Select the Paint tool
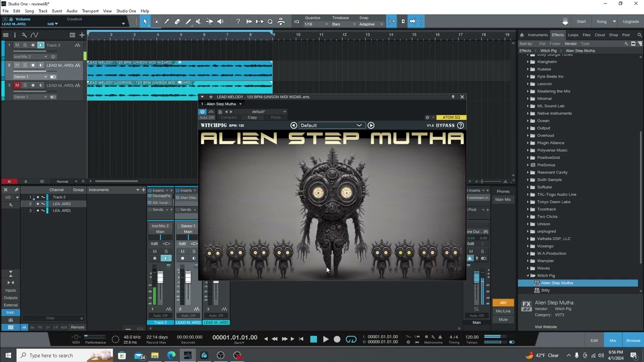This screenshot has width=644, height=362. (188, 22)
